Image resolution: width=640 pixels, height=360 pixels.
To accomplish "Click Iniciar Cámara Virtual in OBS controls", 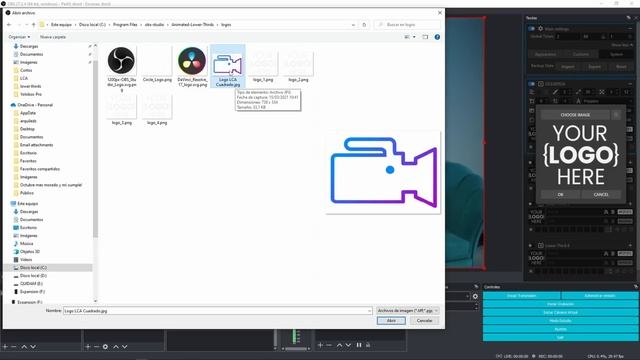I will pos(560,312).
